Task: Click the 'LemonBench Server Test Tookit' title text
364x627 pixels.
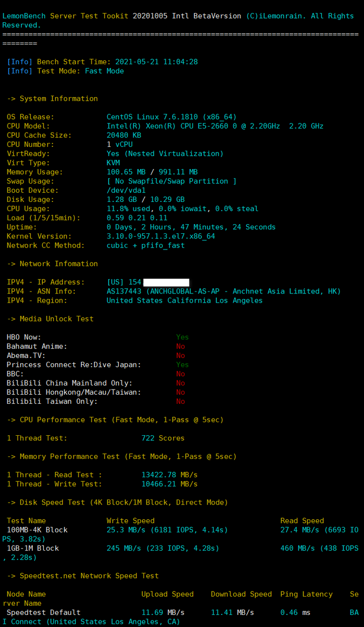Action: point(66,16)
